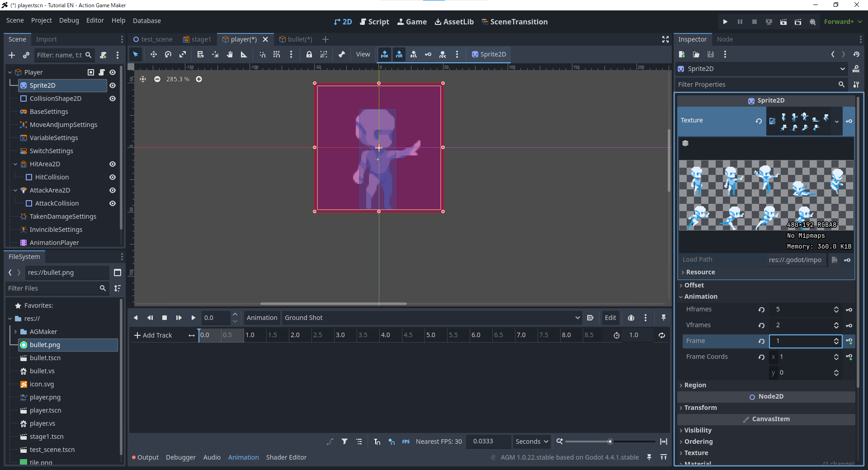Click the Add Child Node plus icon
Viewport: 868px width, 470px height.
pyautogui.click(x=12, y=55)
